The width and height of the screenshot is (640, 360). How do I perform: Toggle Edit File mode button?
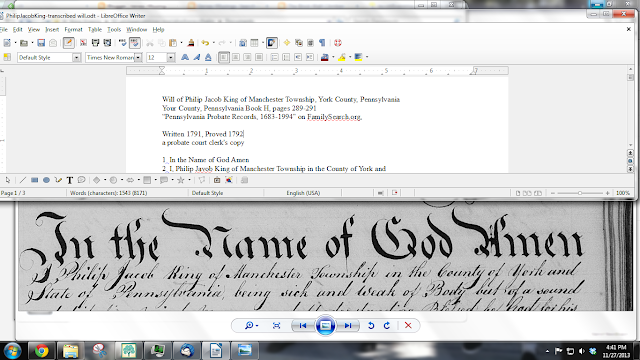click(x=69, y=43)
